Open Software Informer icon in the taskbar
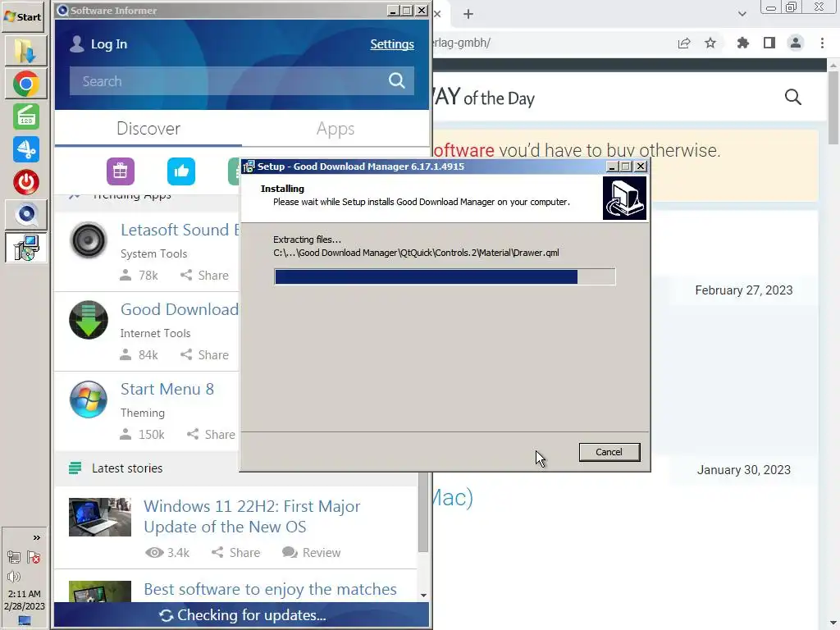The image size is (840, 630). tap(25, 215)
